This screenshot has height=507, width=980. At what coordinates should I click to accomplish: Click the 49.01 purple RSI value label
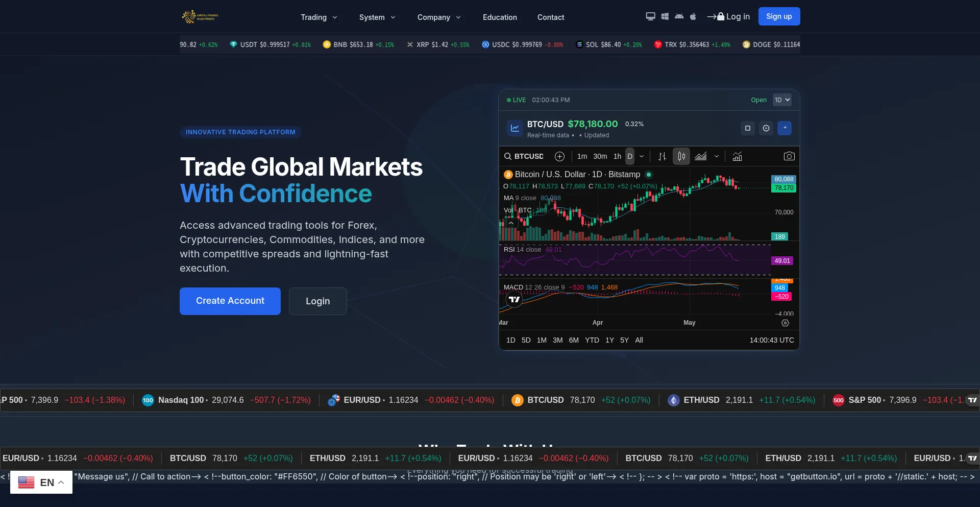coord(782,261)
